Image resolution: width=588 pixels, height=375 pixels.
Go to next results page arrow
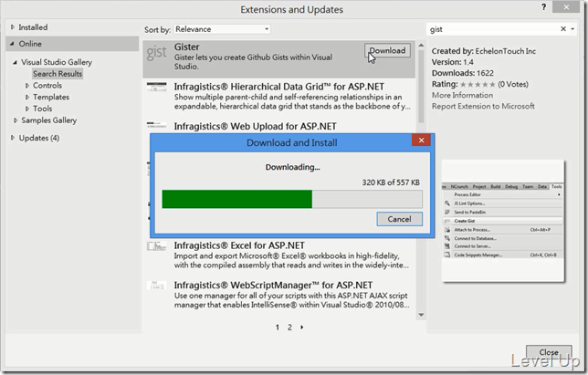click(x=302, y=327)
